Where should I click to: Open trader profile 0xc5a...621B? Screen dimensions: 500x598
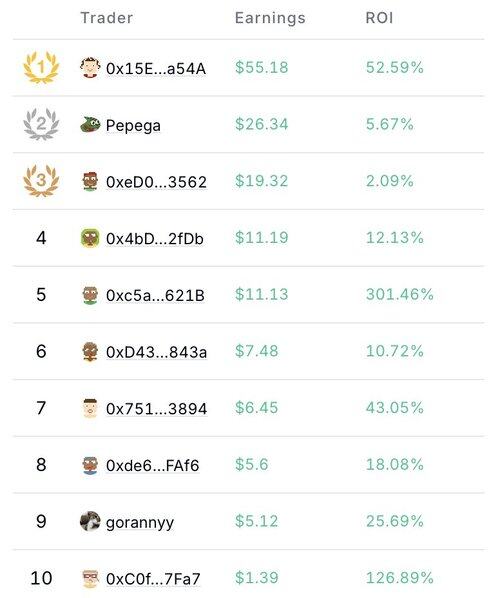tap(155, 296)
